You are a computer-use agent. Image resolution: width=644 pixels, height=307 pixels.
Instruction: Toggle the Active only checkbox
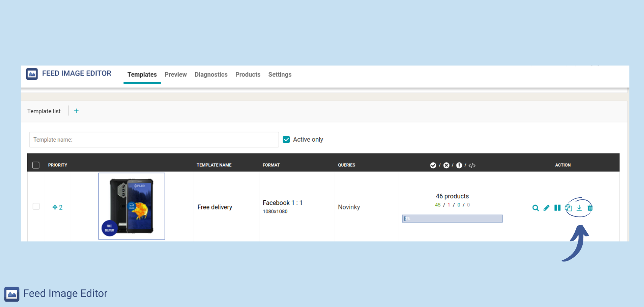coord(286,139)
